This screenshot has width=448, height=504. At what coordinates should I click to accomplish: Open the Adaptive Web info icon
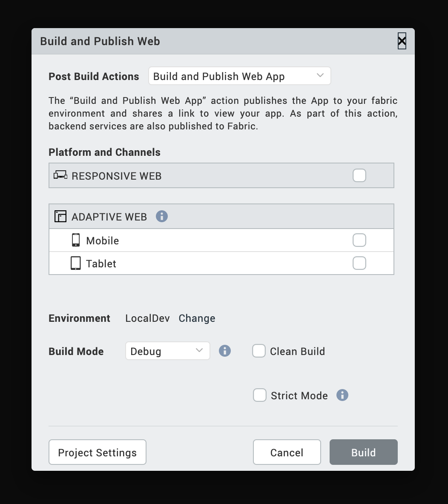coord(162,216)
